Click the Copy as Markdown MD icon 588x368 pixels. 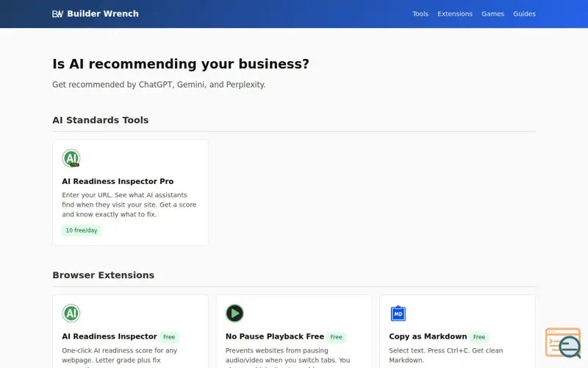coord(398,314)
